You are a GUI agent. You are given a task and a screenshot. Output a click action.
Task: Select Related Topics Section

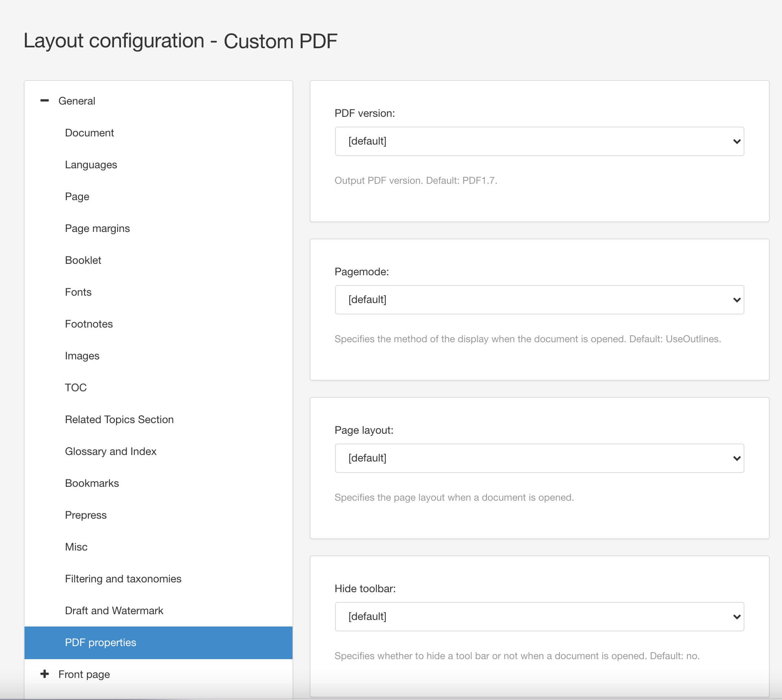119,419
